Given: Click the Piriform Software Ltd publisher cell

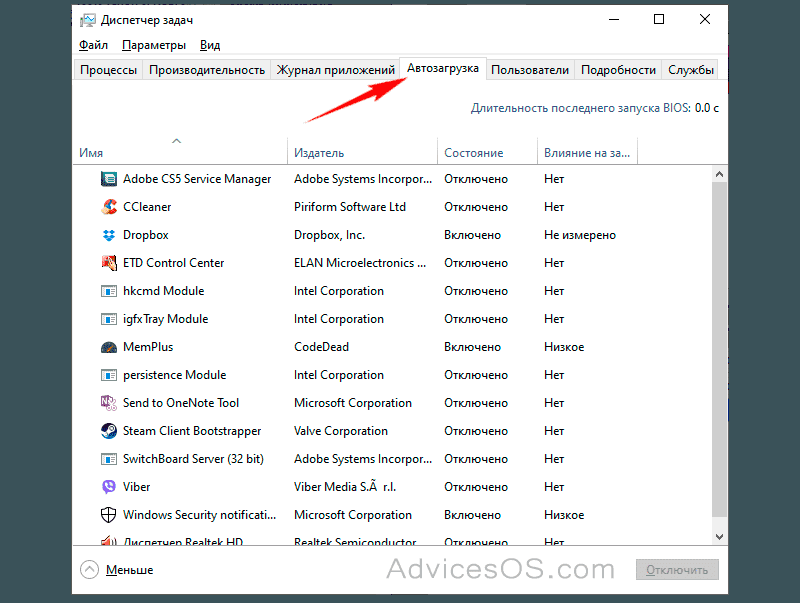Looking at the screenshot, I should pyautogui.click(x=349, y=207).
